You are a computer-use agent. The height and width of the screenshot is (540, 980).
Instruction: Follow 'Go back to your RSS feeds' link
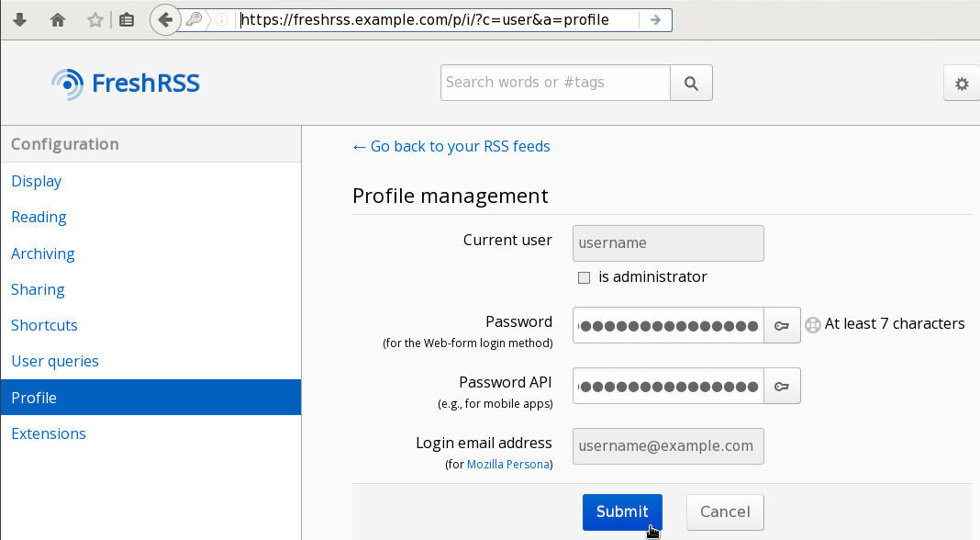[x=451, y=146]
